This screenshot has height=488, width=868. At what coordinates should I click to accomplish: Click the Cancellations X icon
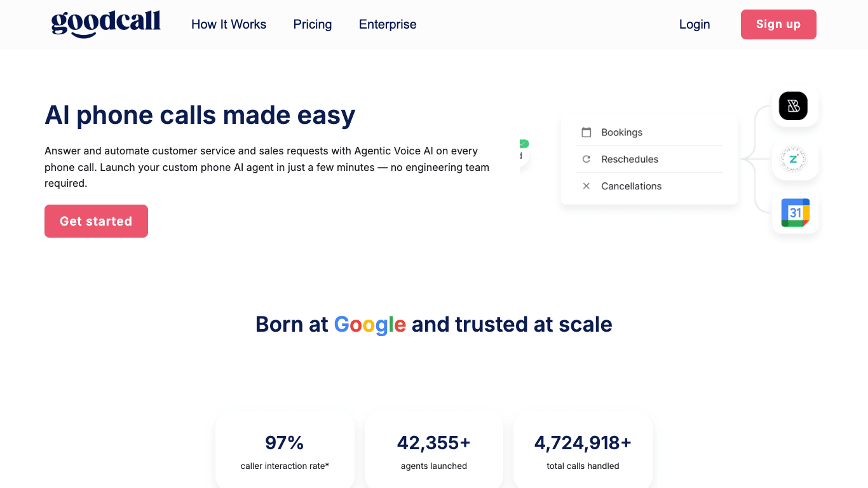587,186
